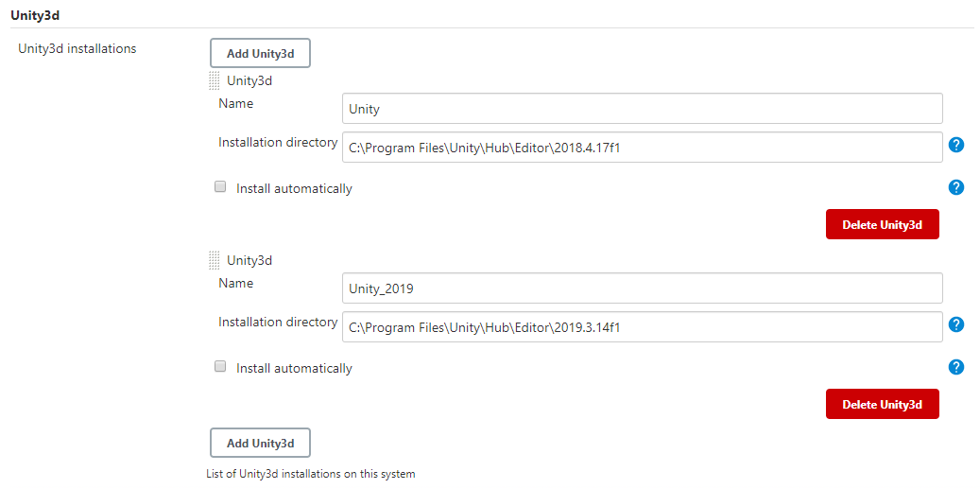Delete the Unity3d installation named Unity_2019

tap(883, 404)
